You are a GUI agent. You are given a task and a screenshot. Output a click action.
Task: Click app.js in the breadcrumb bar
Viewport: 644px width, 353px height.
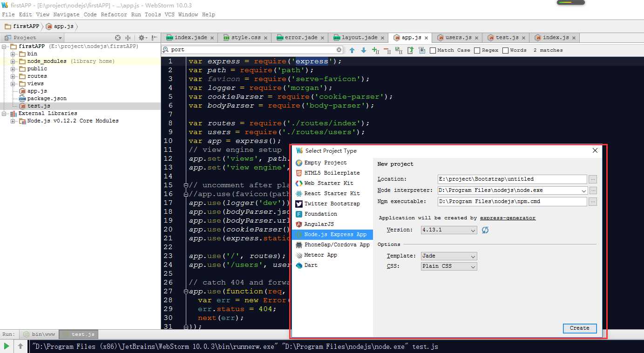(x=59, y=27)
